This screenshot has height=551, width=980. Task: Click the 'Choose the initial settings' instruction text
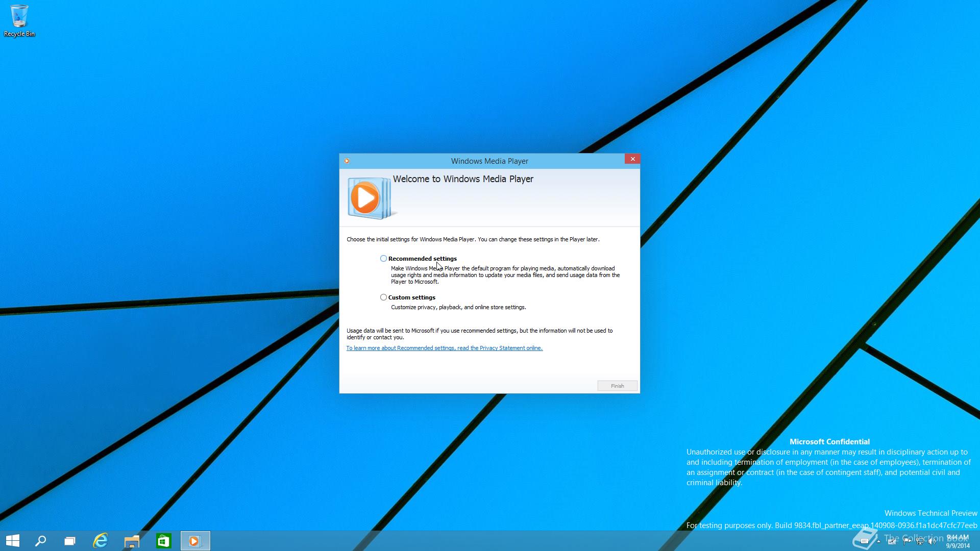(x=473, y=239)
